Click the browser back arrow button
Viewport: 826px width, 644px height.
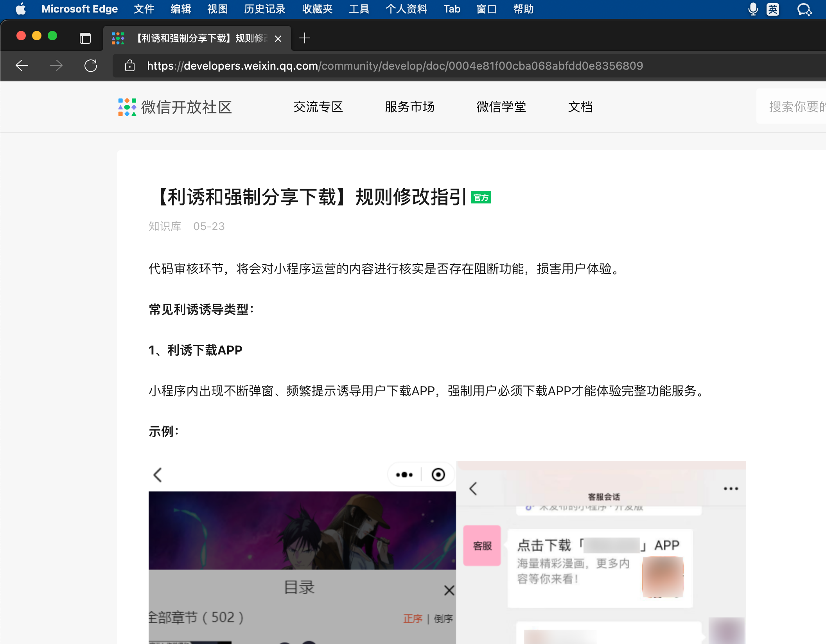(22, 65)
